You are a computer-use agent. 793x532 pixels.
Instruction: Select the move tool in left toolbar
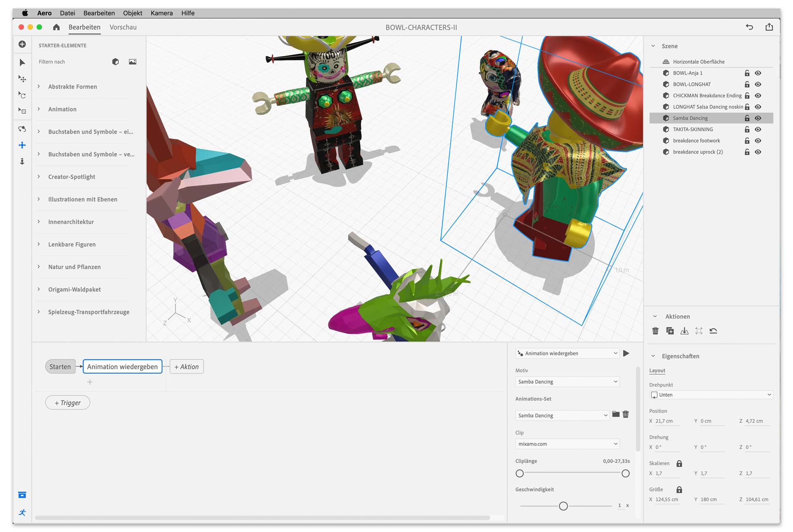[22, 78]
